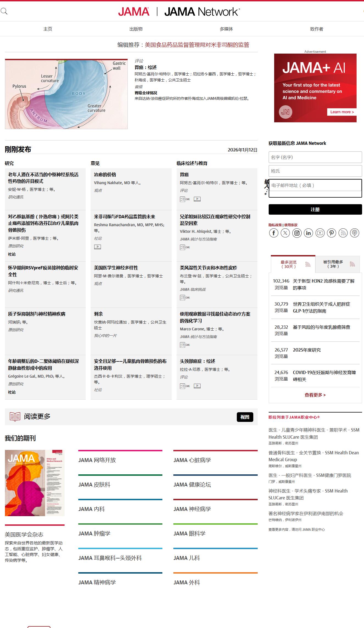
Task: Open article 治愈的价格
Action: [x=105, y=175]
